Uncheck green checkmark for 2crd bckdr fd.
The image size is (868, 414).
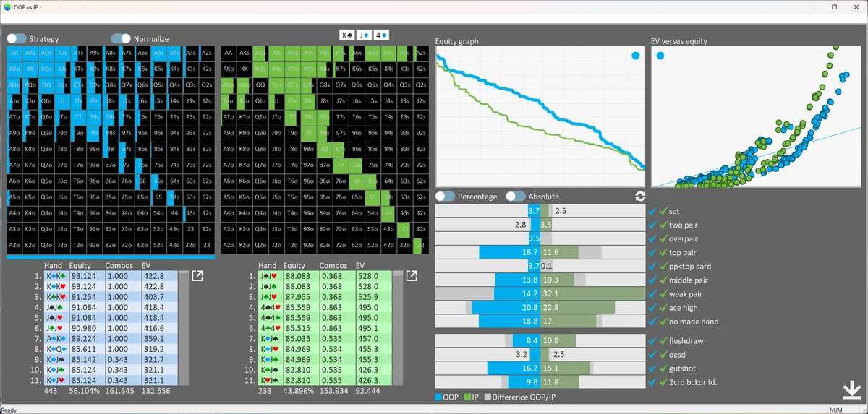[663, 381]
